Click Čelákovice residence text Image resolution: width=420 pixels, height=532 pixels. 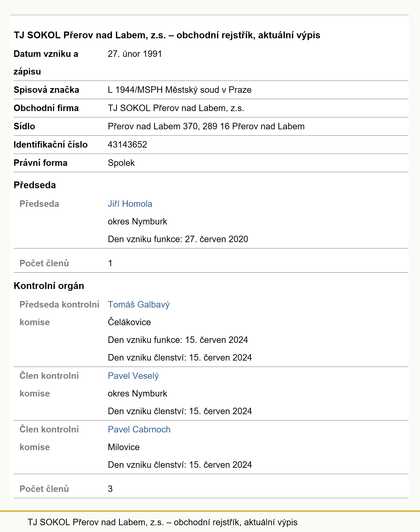[x=129, y=322]
